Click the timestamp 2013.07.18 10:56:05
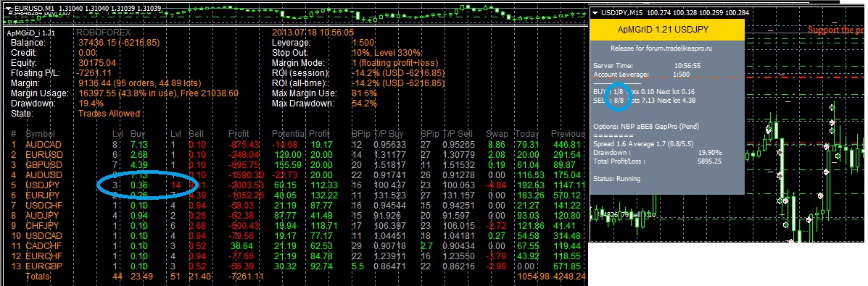868x286 pixels. (x=313, y=33)
